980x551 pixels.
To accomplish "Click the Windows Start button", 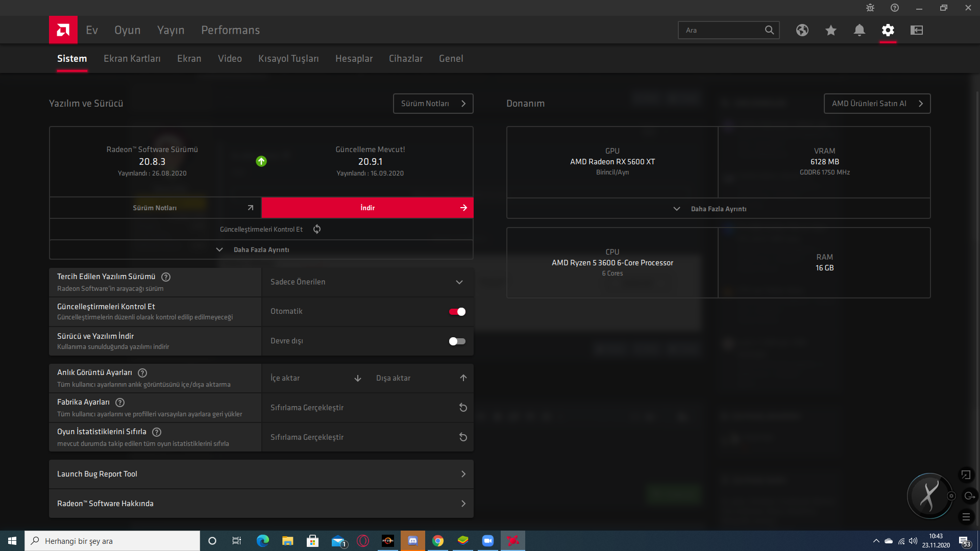I will [12, 541].
